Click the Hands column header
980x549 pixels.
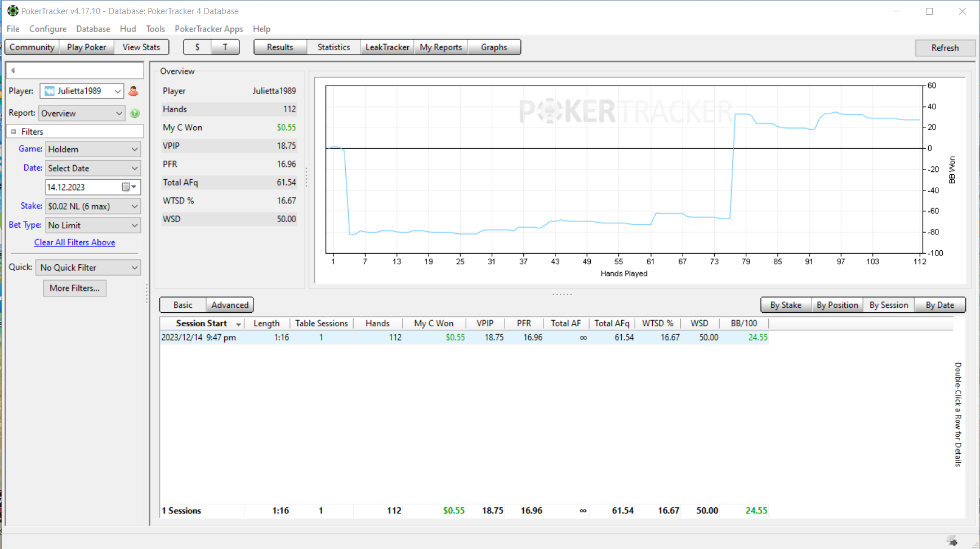(x=377, y=324)
